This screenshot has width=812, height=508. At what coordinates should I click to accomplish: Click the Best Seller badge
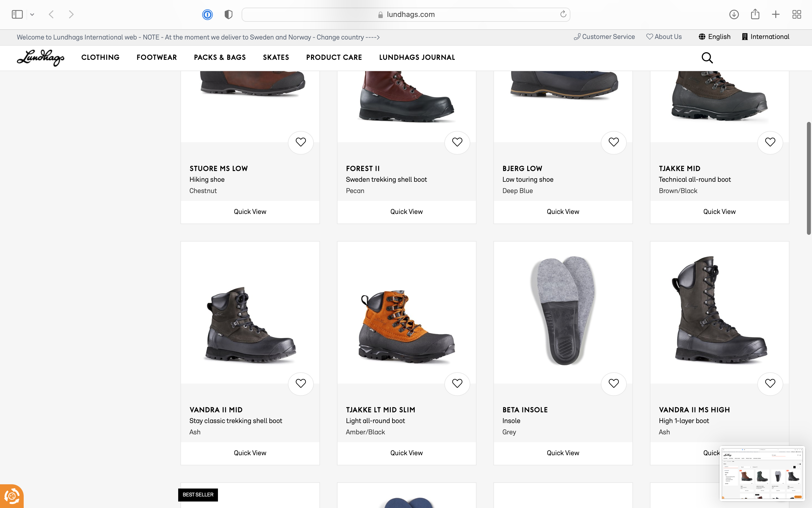tap(198, 495)
